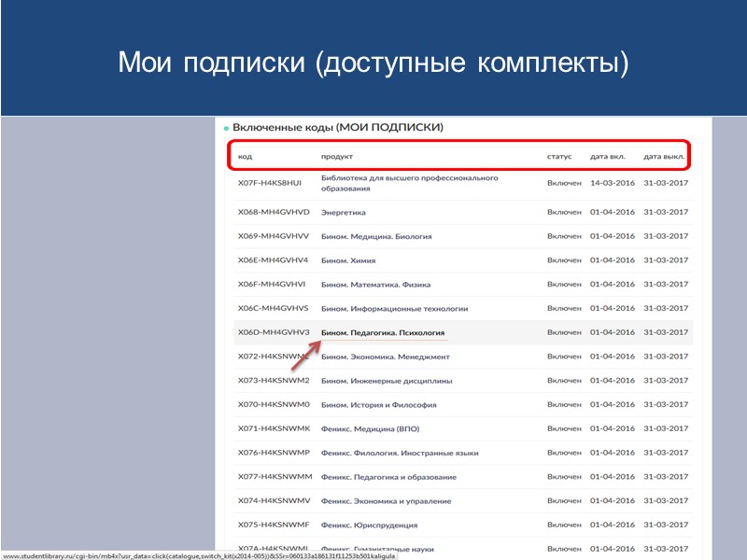Open 'Бином. Математика. Физика' kit

click(x=375, y=285)
